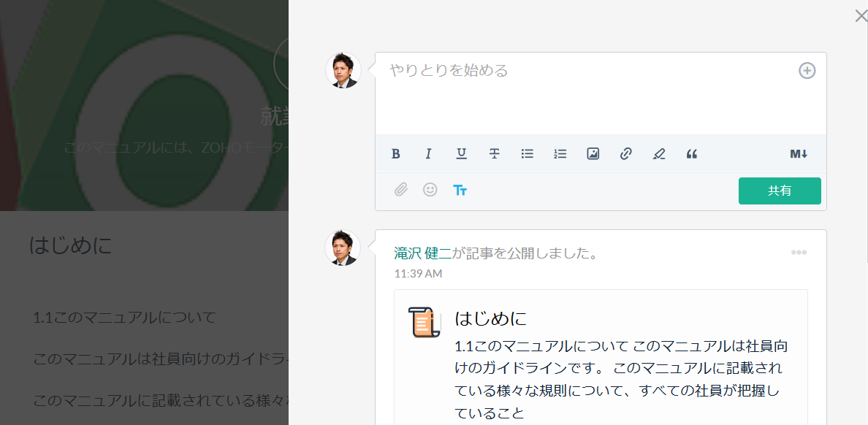Screen dimensions: 868x425
Task: Select the highlighter tool
Action: (659, 154)
